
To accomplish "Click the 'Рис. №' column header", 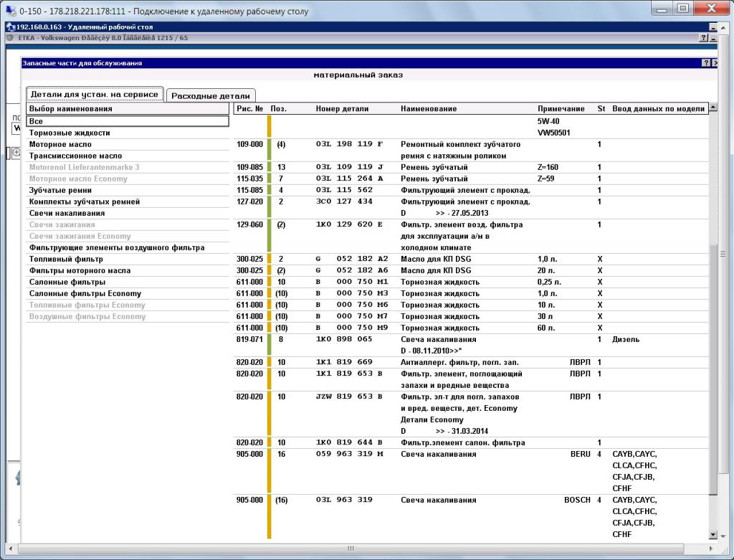I will point(250,108).
